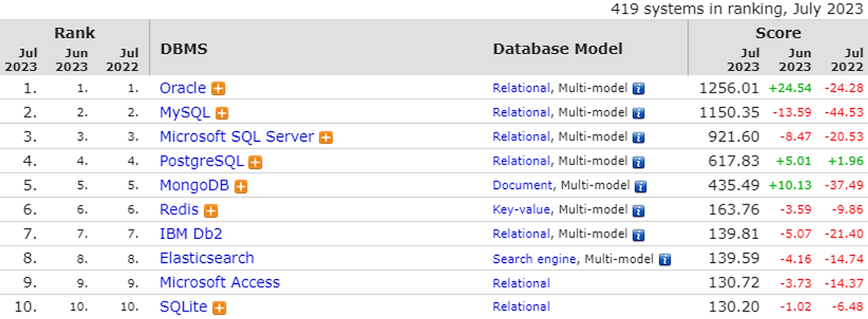Click the orange plus icon beside MySQL

222,113
